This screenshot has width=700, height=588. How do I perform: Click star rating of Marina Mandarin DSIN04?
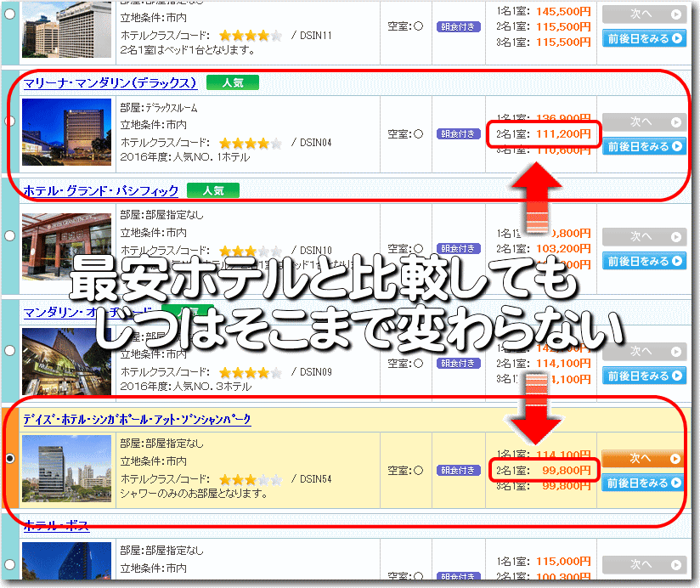tap(251, 144)
